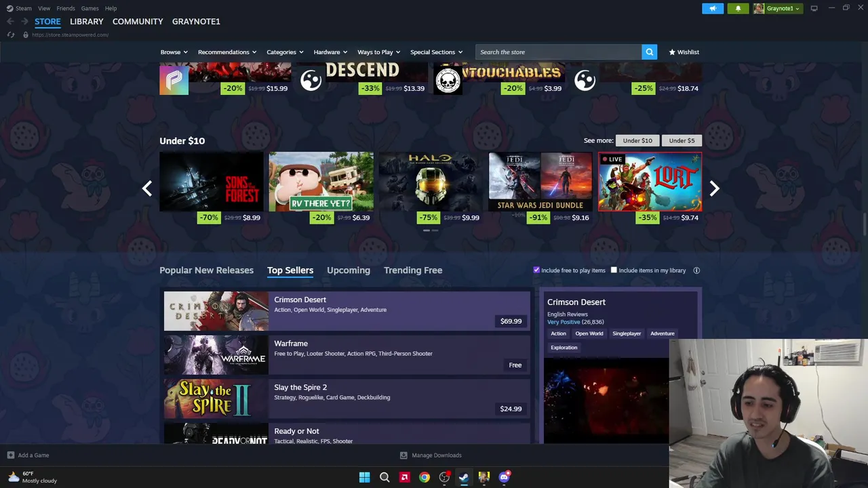Select the Warframe top seller row
Image resolution: width=868 pixels, height=488 pixels.
click(x=347, y=354)
